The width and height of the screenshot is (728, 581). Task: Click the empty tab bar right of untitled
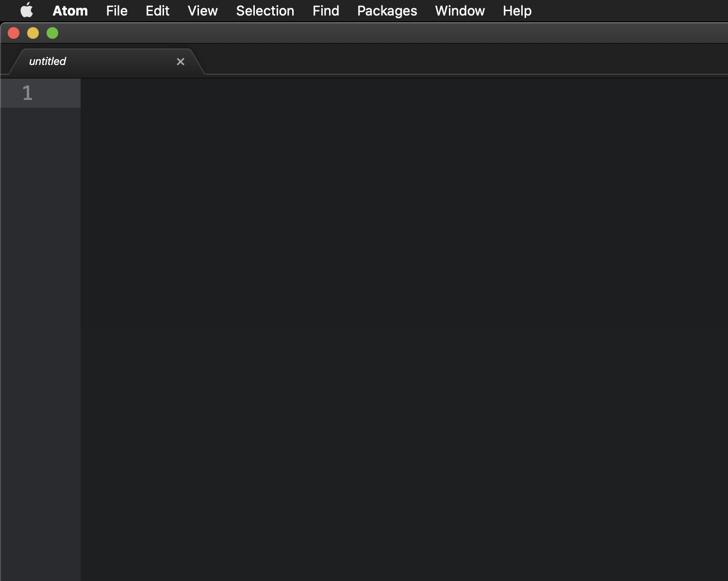461,61
